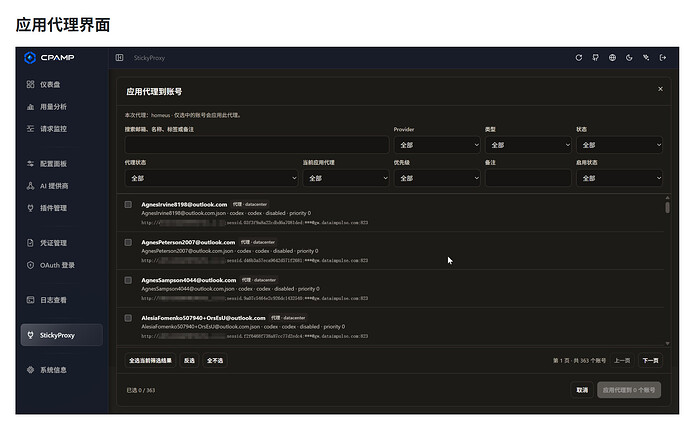Viewport: 690px width, 422px height.
Task: Open the GitHub icon in top bar
Action: (x=595, y=58)
